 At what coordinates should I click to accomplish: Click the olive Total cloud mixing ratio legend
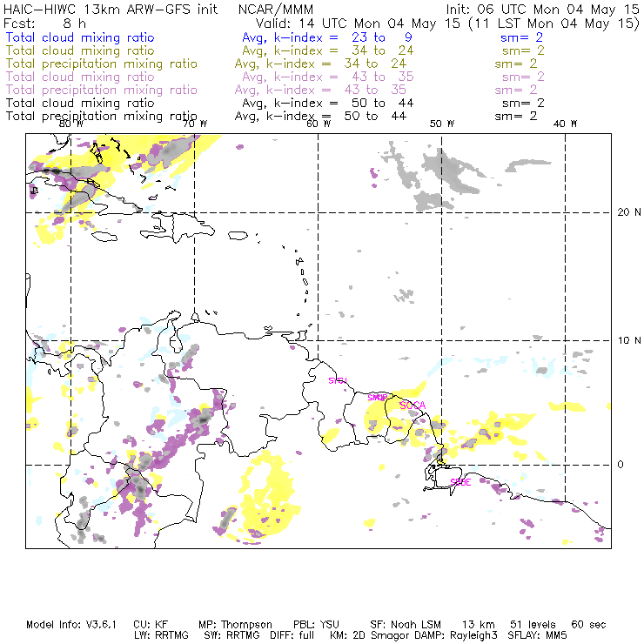click(80, 50)
